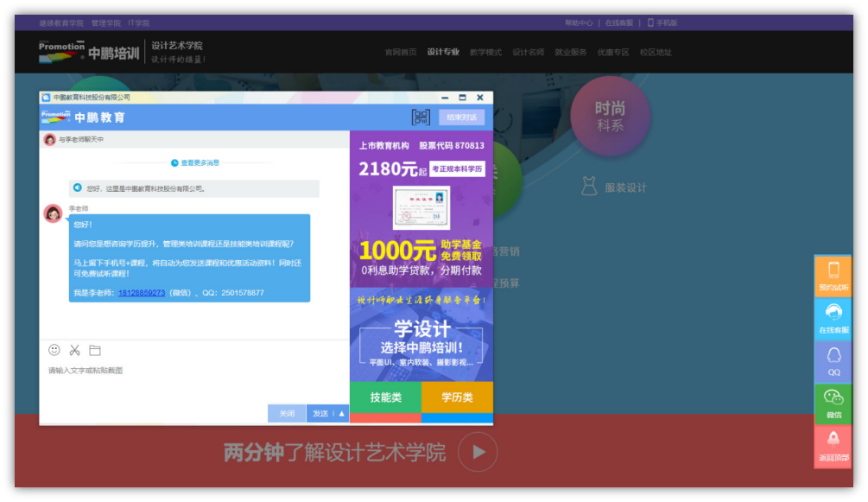Viewport: 868px width, 502px height.
Task: Open the emoji picker in chat toolbar
Action: (x=54, y=350)
